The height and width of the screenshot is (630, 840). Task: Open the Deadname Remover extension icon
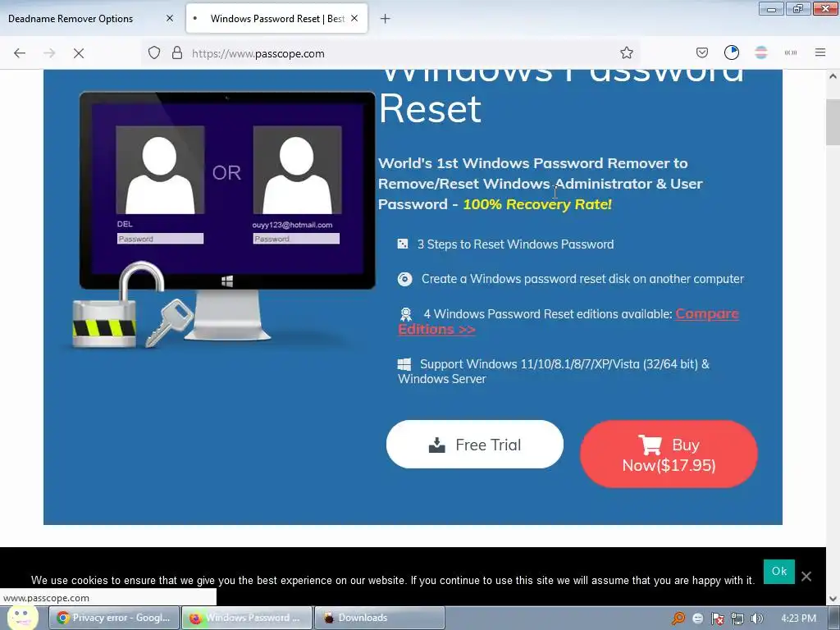click(760, 52)
